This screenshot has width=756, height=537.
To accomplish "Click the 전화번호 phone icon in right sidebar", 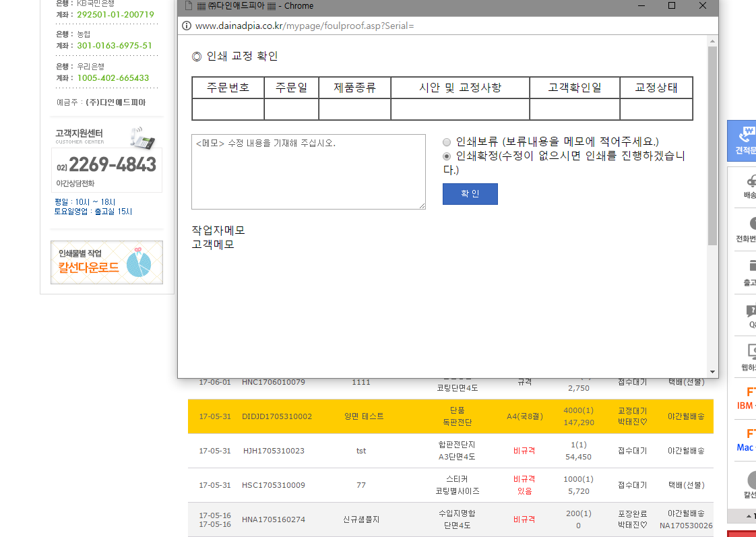I will pos(749,229).
